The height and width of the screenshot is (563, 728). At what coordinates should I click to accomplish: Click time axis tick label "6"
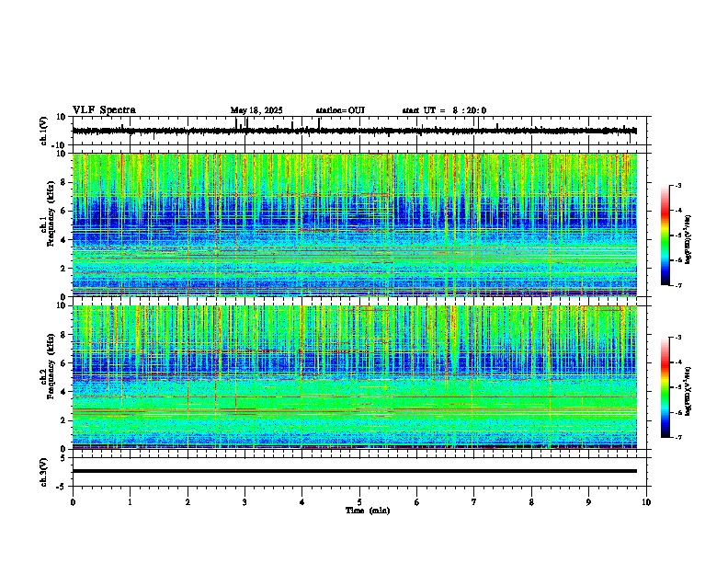(x=417, y=502)
